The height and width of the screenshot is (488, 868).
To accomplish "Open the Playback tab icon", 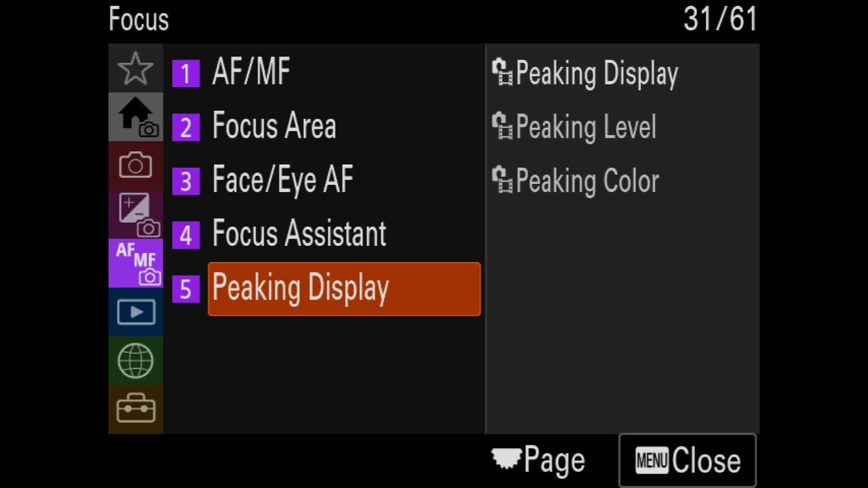I will point(136,312).
